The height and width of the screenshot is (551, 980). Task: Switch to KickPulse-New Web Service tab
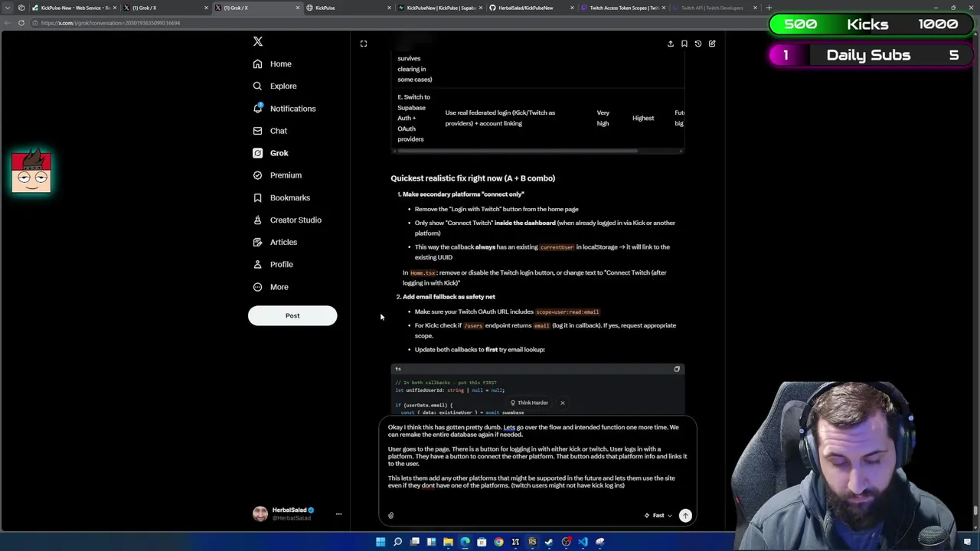[x=74, y=8]
